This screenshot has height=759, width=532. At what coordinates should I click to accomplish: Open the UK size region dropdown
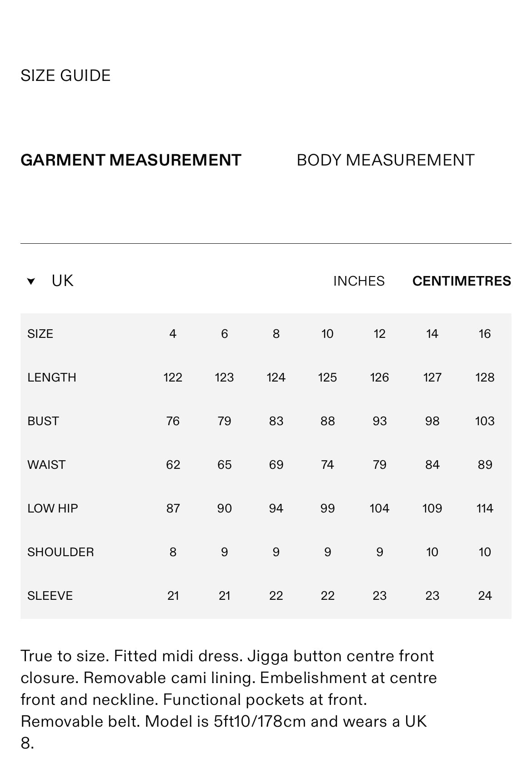[x=62, y=281]
